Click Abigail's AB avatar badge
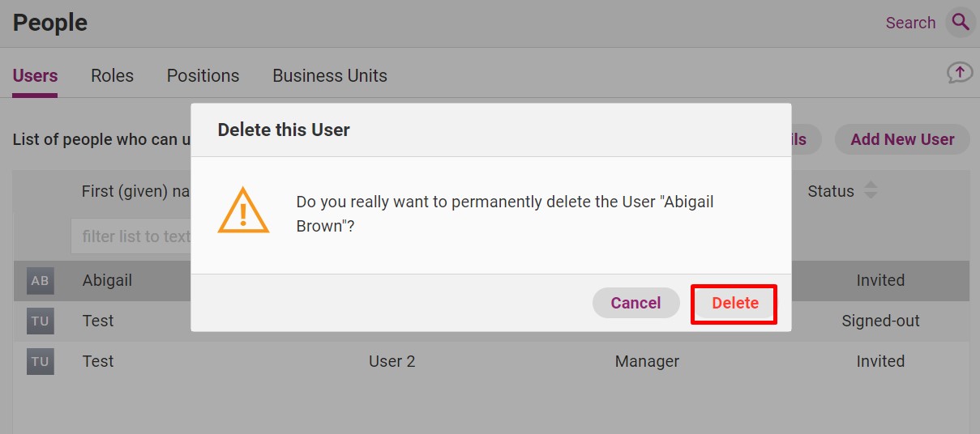The width and height of the screenshot is (980, 434). 40,281
